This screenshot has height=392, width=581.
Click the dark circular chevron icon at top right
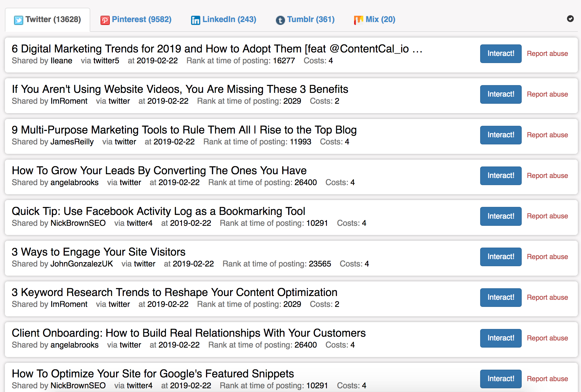click(570, 19)
